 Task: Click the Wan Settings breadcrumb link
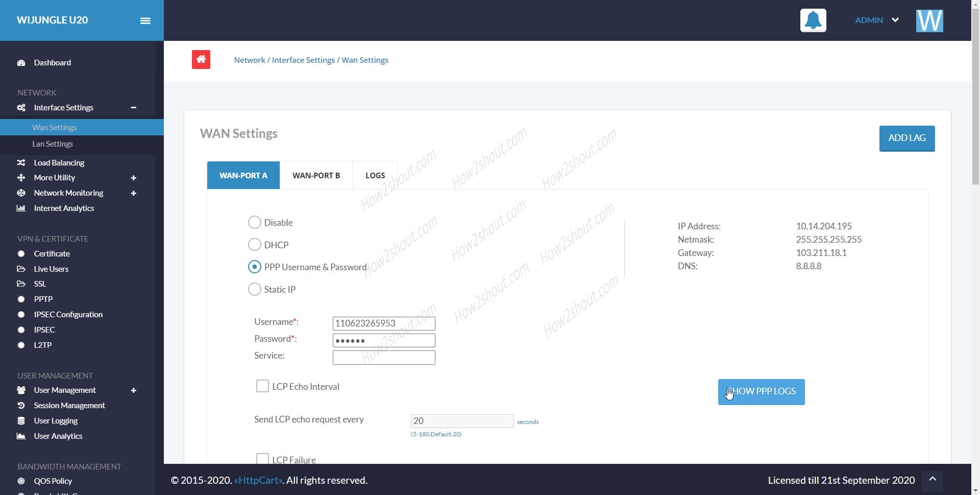365,60
